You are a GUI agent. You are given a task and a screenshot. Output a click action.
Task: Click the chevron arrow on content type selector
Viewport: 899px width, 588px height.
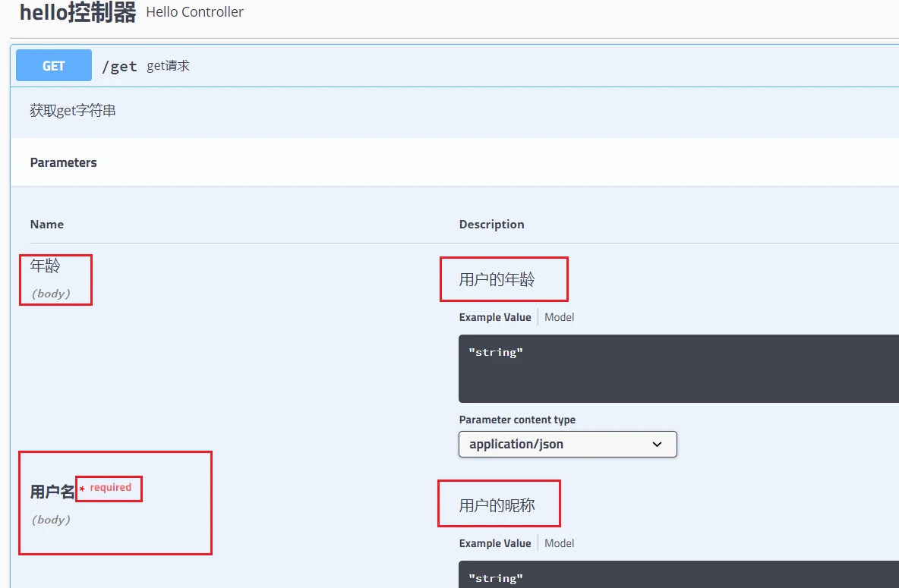pos(658,445)
